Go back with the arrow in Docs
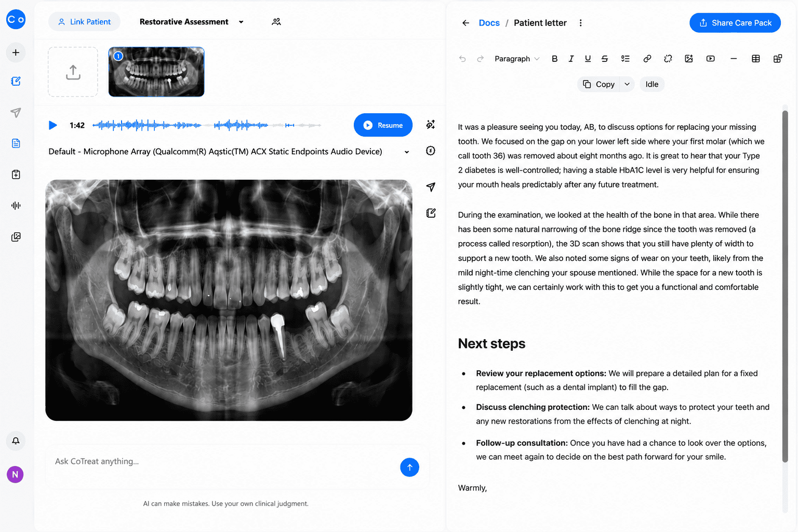This screenshot has width=798, height=532. point(465,23)
